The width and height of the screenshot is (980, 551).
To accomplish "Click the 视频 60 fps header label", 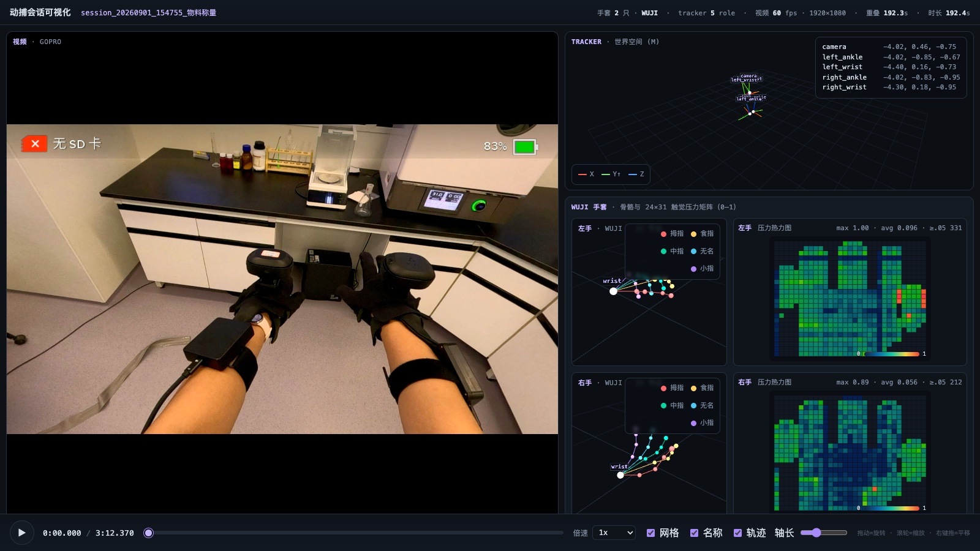I will tap(776, 13).
